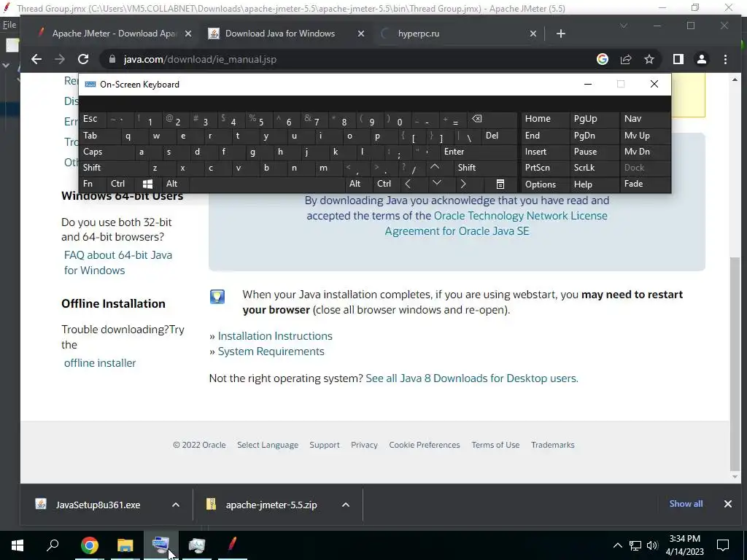The image size is (747, 560).
Task: Close the downloads bar
Action: 727,504
